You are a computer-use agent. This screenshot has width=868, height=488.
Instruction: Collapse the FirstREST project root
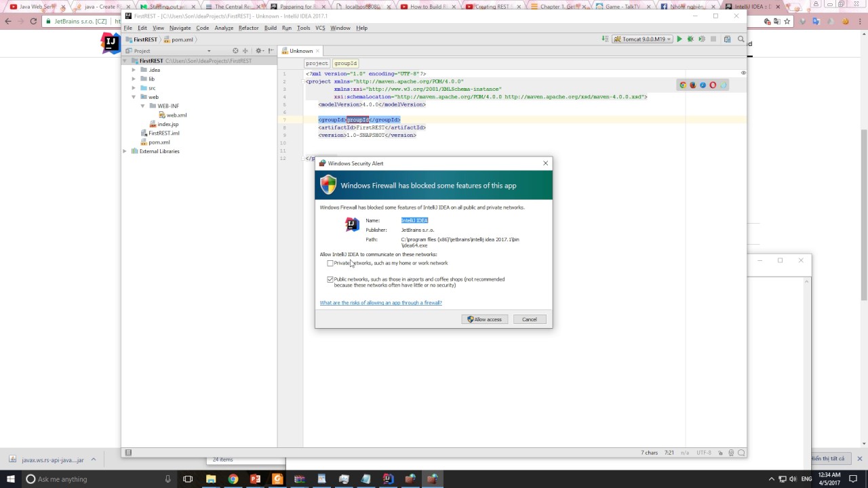(x=125, y=61)
